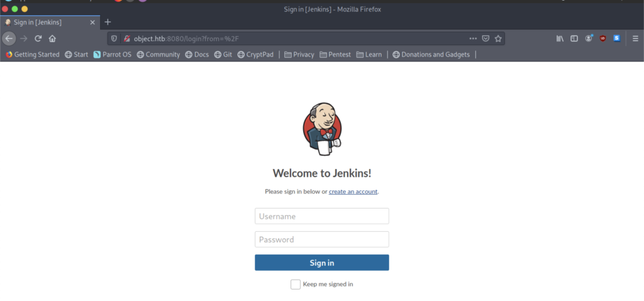Follow the create an account link
This screenshot has height=301, width=644.
[x=353, y=192]
